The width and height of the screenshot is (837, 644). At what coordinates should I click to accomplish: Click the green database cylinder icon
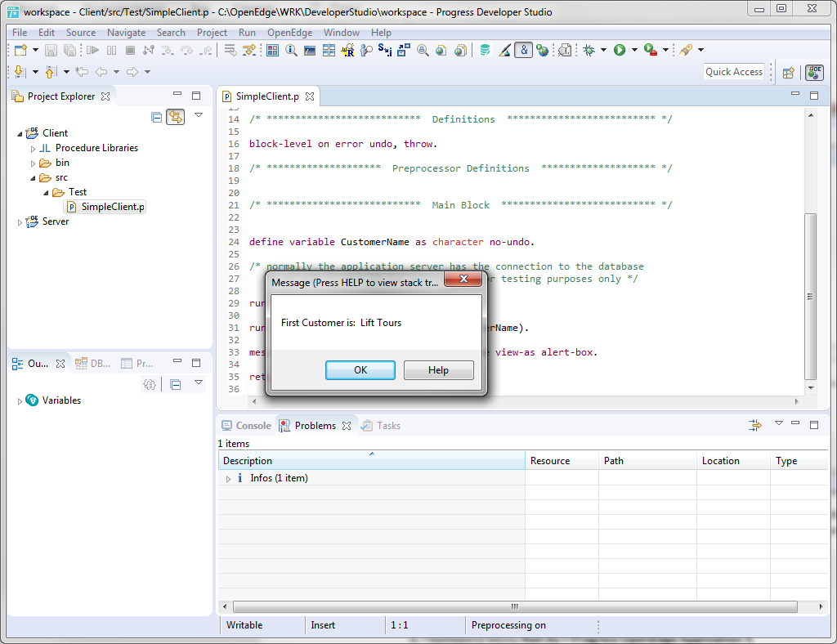[x=485, y=50]
